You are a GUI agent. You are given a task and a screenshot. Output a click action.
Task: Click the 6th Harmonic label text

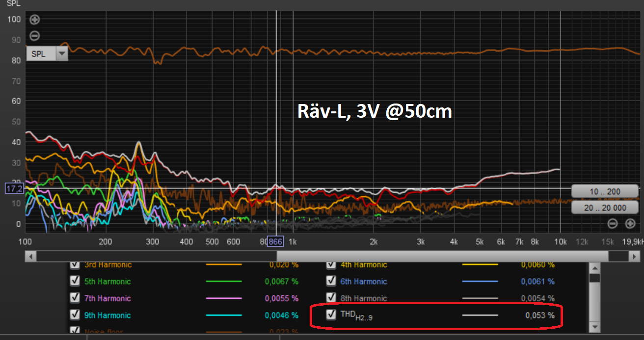click(364, 282)
